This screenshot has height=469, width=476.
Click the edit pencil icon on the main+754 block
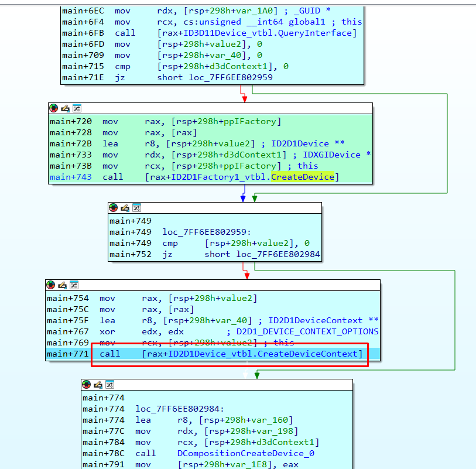(x=62, y=285)
